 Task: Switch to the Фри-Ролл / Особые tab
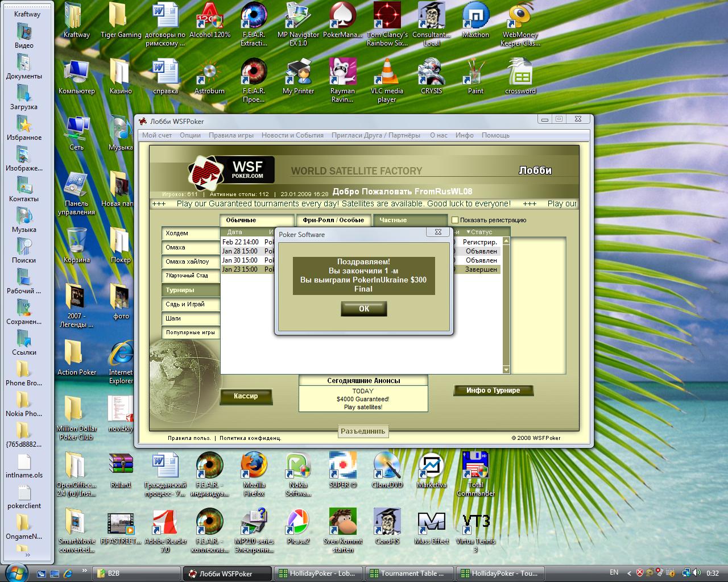333,220
